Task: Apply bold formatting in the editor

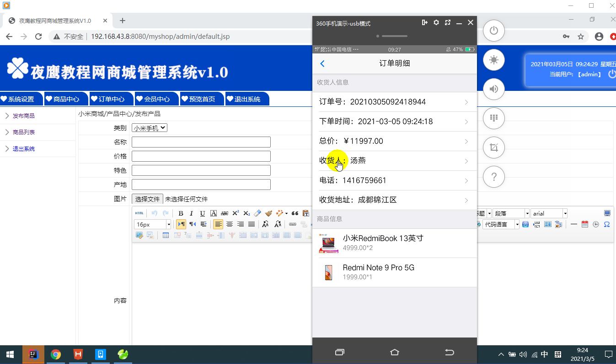Action: (x=181, y=213)
